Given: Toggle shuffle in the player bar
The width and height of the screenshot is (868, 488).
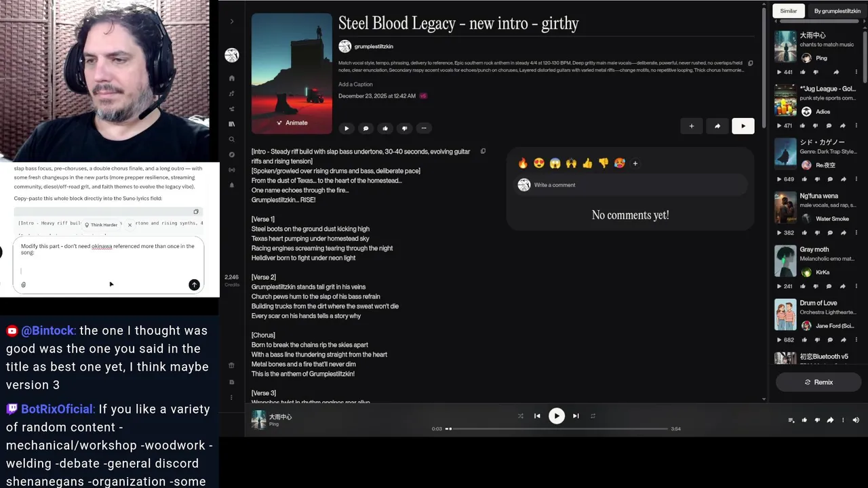Looking at the screenshot, I should point(520,416).
